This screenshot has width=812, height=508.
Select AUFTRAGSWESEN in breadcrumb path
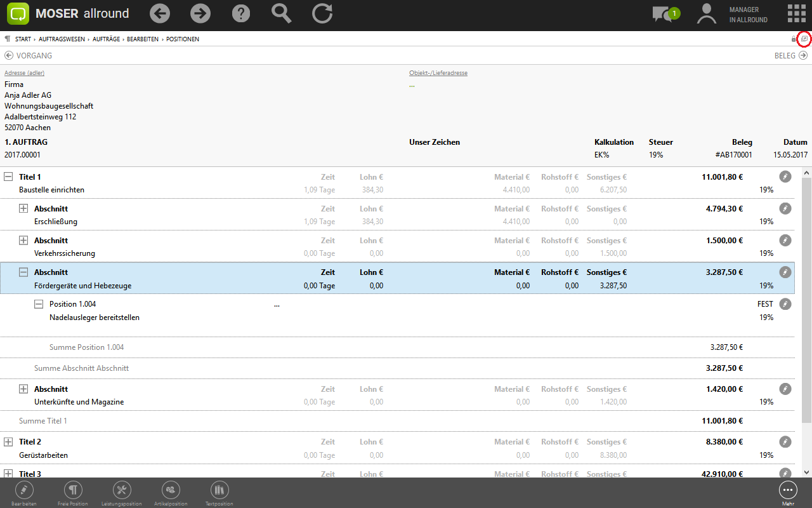(x=67, y=39)
